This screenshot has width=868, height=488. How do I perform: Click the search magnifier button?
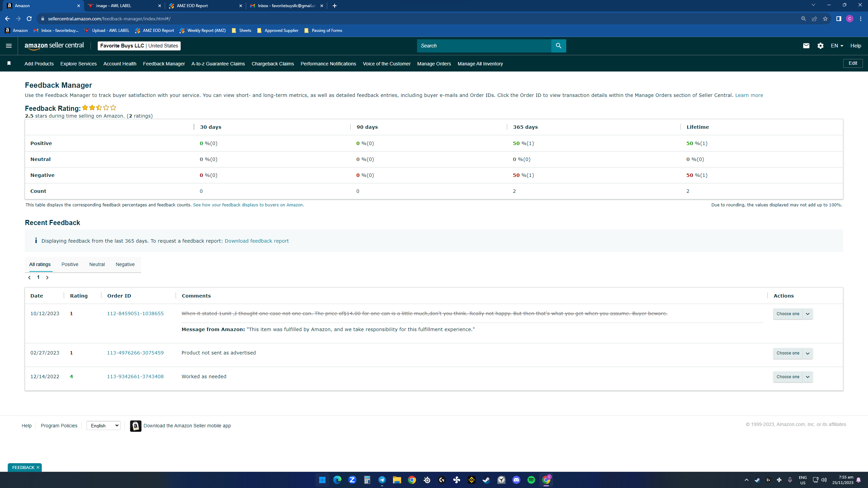(558, 46)
